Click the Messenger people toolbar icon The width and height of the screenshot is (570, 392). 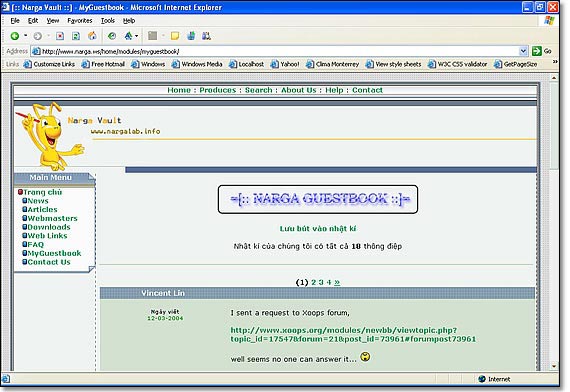pyautogui.click(x=206, y=36)
